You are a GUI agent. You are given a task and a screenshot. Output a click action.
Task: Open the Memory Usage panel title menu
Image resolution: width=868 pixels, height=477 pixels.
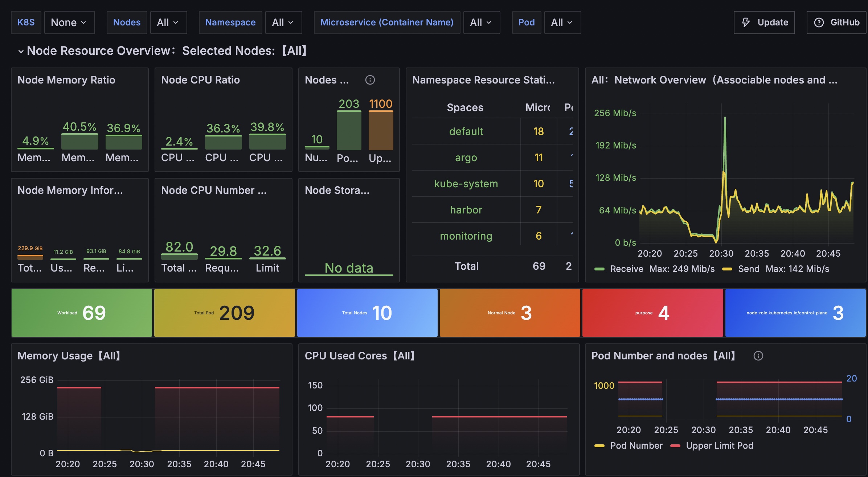(x=69, y=356)
